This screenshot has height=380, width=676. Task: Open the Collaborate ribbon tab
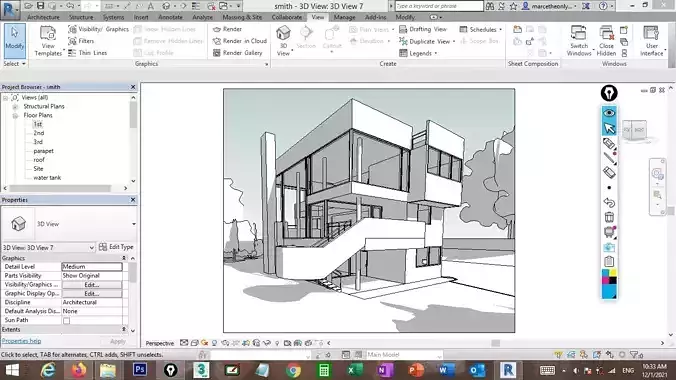tap(287, 17)
